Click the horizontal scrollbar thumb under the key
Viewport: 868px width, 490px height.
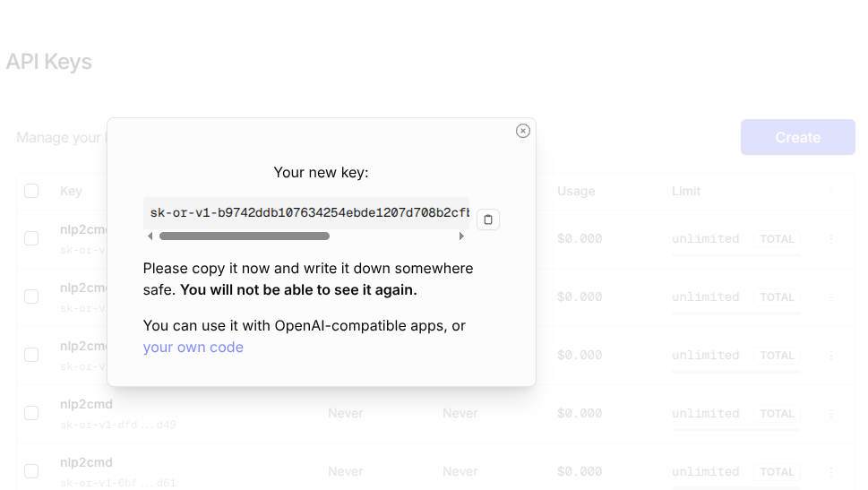point(244,236)
